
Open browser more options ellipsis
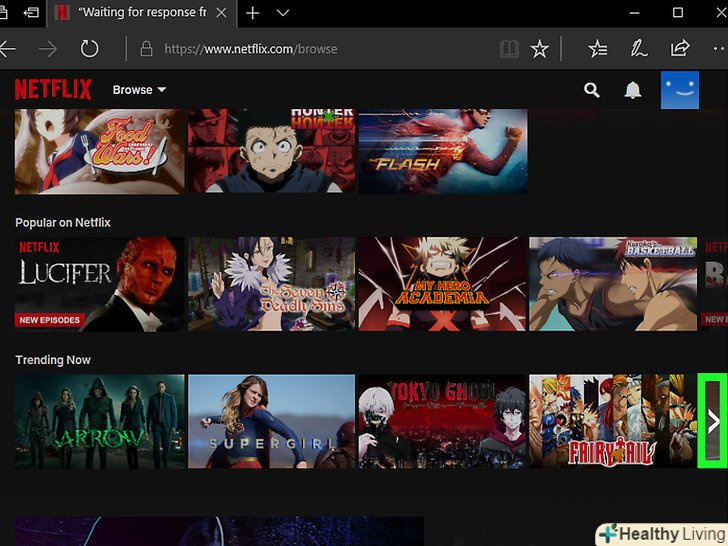click(x=720, y=48)
